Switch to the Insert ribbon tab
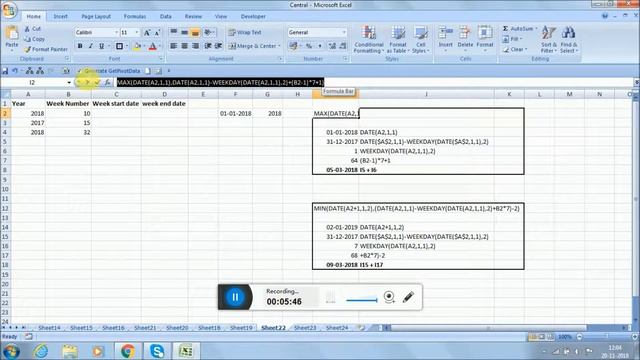The image size is (640, 360). [x=60, y=16]
